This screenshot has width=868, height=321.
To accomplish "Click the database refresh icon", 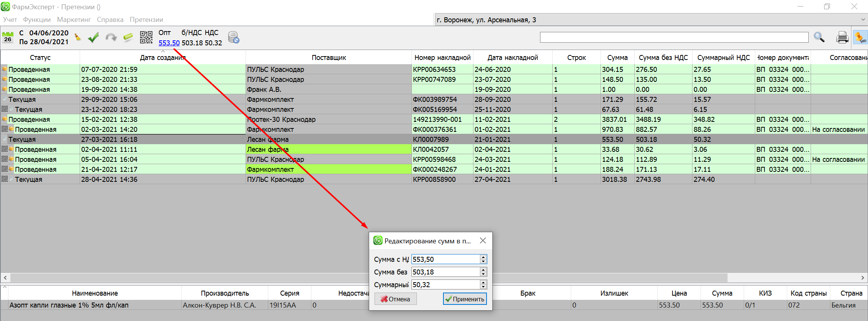I will [x=234, y=37].
